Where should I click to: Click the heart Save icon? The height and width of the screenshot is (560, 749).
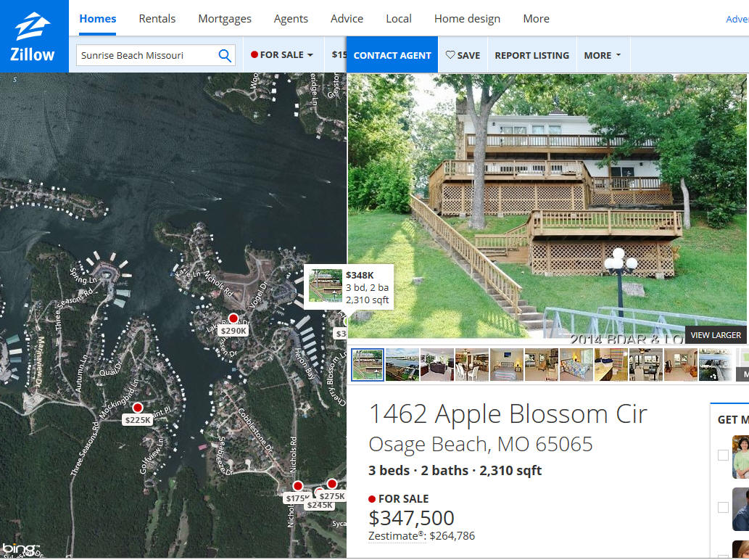tap(450, 55)
